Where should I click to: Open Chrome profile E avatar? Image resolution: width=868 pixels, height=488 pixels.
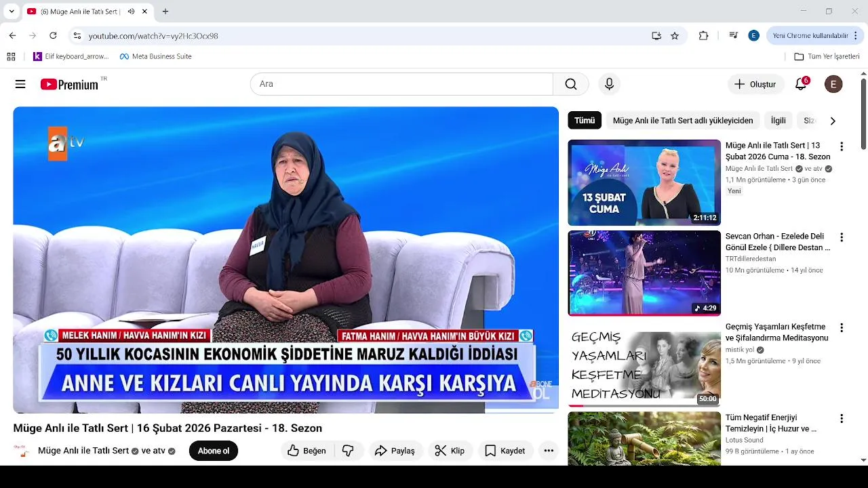click(x=753, y=35)
